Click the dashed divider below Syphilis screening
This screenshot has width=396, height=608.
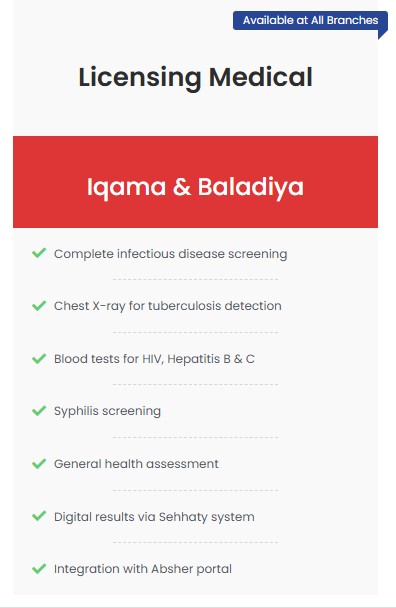(195, 437)
